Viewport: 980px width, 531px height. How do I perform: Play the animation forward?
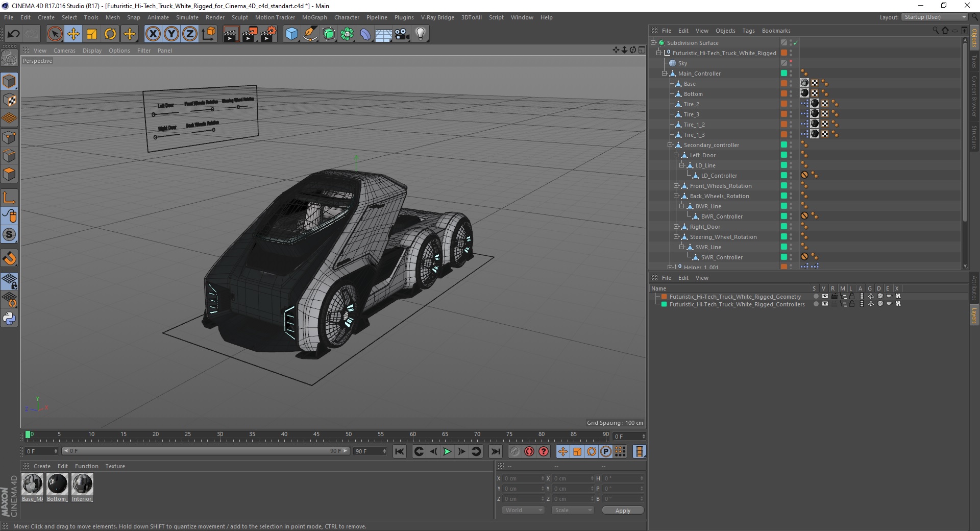(447, 451)
